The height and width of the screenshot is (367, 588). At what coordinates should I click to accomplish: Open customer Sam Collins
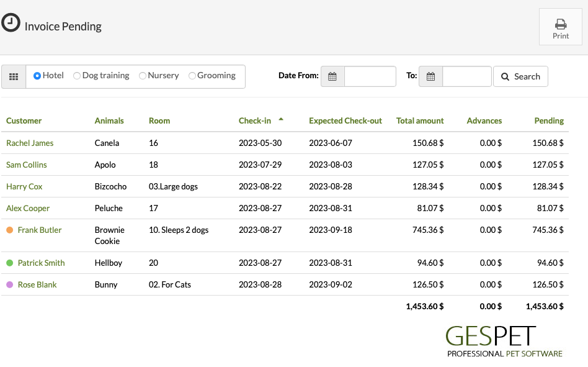[x=26, y=165]
